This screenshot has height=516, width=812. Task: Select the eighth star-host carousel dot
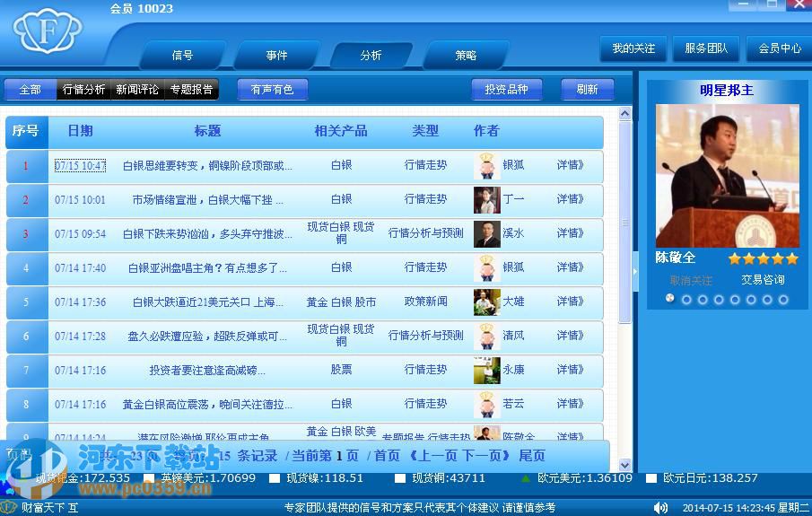coord(783,300)
